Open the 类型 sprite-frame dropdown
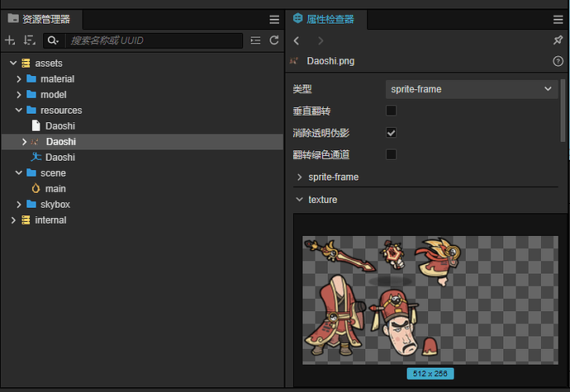Screen dimensions: 570x392 [x=472, y=89]
